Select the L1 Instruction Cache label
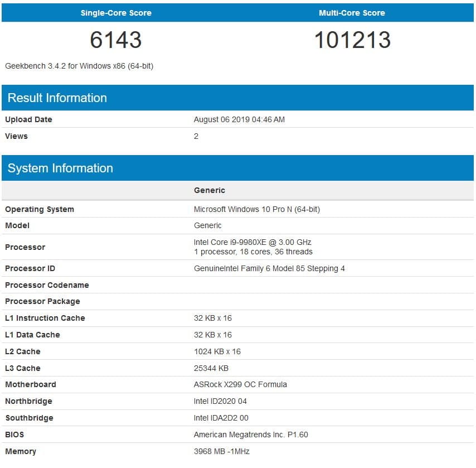The width and height of the screenshot is (476, 468). 45,318
